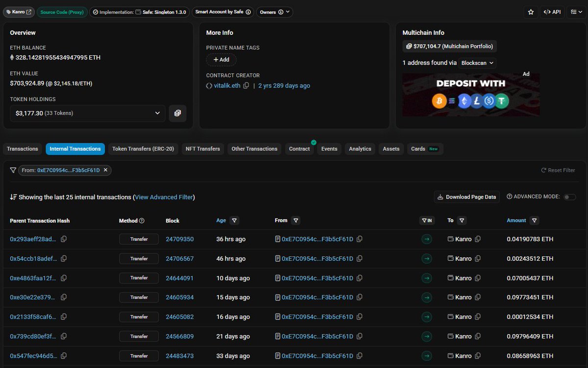Copy Kanro To address in 0.00012534 ETH row
The width and height of the screenshot is (588, 368).
point(478,317)
